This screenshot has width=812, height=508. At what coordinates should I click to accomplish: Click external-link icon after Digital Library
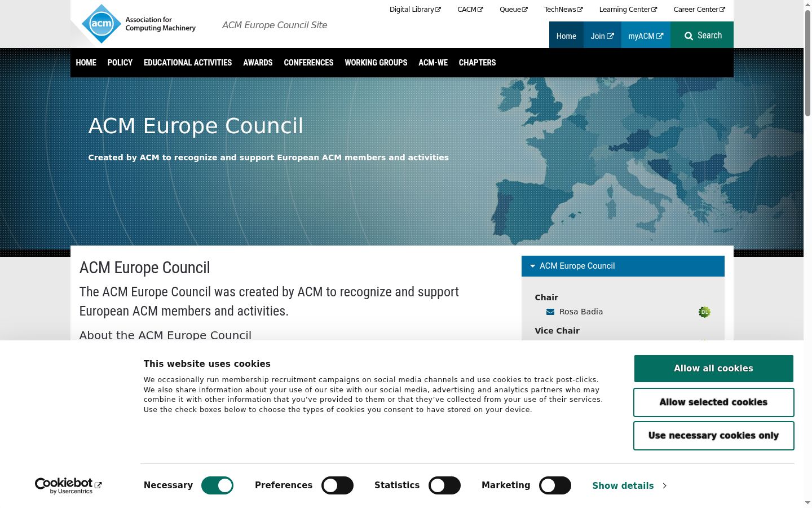[x=438, y=10]
